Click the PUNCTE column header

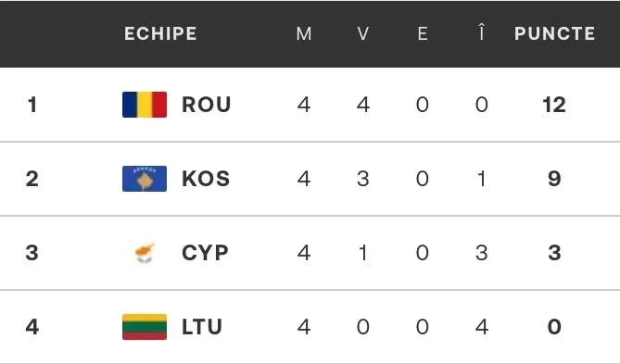coord(554,33)
